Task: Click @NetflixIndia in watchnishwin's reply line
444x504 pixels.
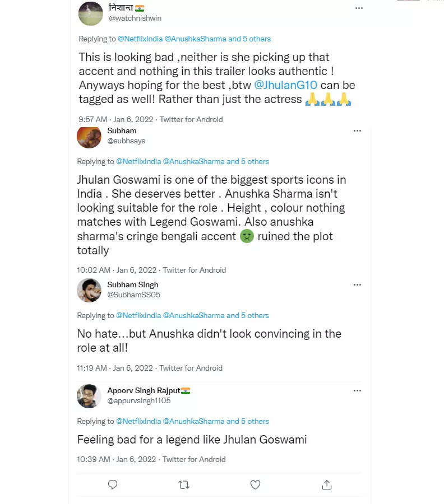Action: [140, 39]
